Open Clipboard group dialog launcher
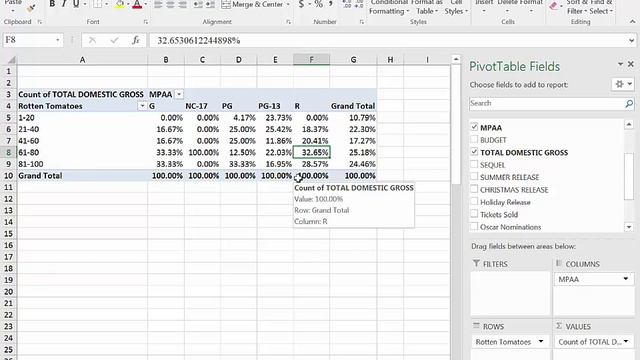Viewport: 640px width, 360px height. [40, 22]
